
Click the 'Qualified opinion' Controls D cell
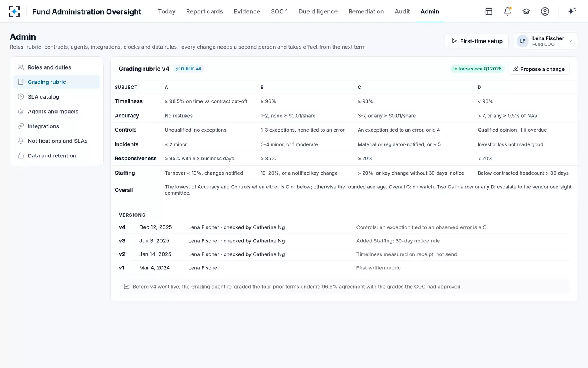coord(512,130)
